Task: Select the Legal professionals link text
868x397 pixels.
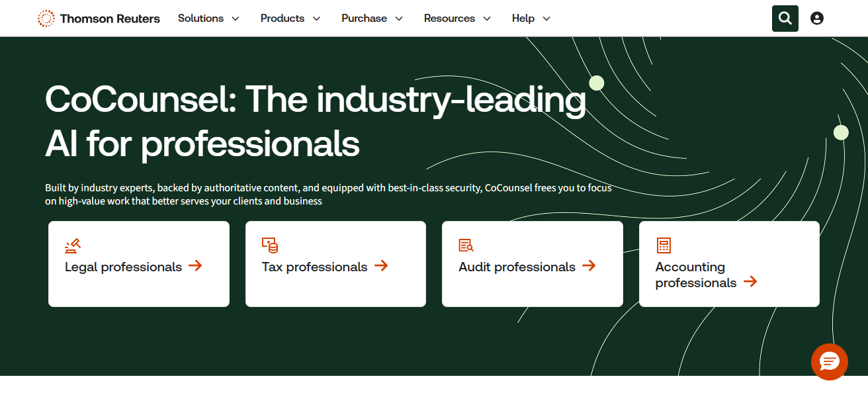Action: pyautogui.click(x=123, y=267)
